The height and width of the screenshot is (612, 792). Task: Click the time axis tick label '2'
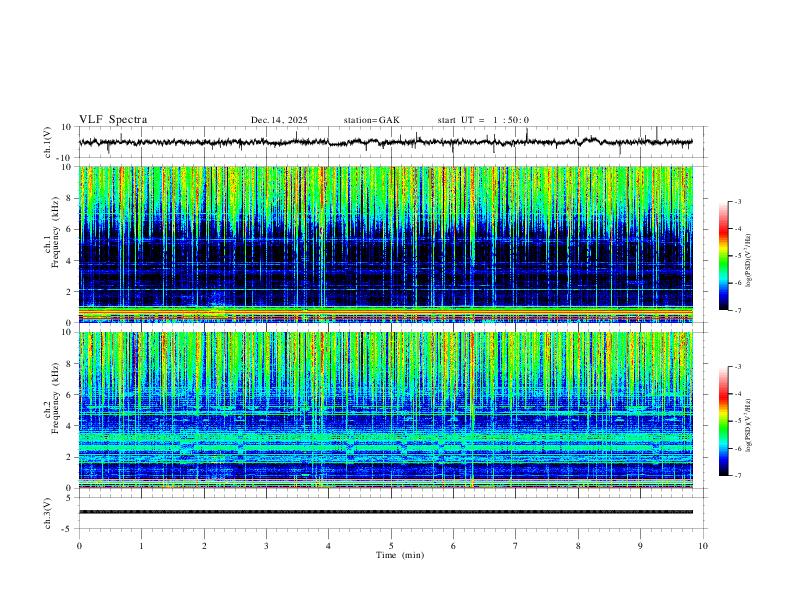(204, 546)
